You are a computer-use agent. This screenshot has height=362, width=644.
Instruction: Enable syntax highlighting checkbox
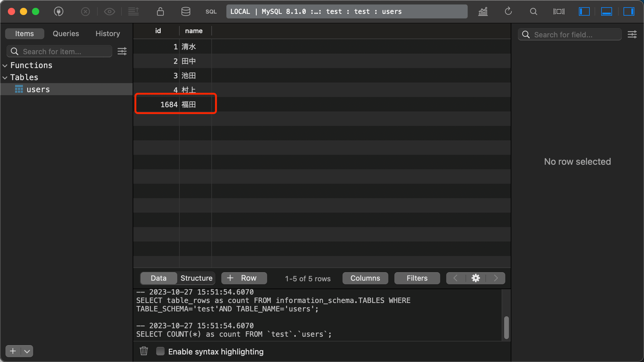coord(161,351)
